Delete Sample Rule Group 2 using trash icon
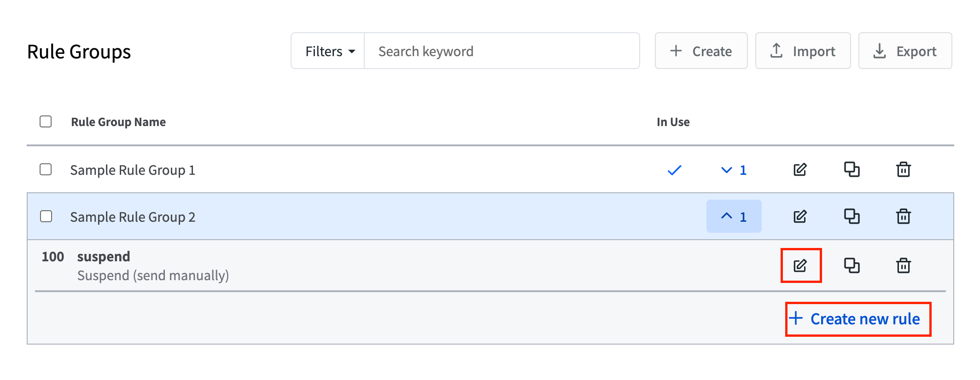The height and width of the screenshot is (380, 980). click(903, 216)
